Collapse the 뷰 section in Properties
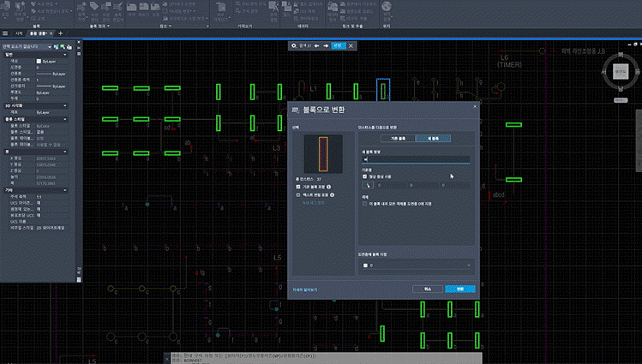The width and height of the screenshot is (642, 364). tap(64, 152)
